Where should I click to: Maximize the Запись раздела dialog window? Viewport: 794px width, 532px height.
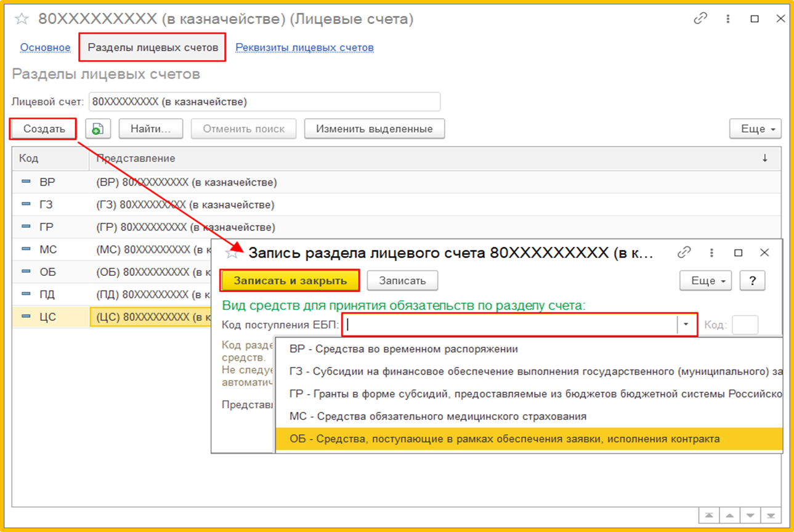pos(739,252)
